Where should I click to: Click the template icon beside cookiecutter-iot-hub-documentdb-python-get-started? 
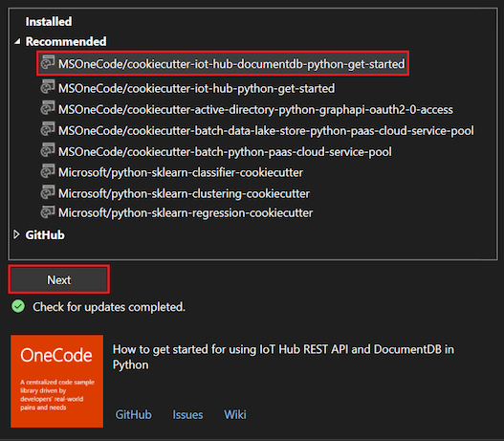point(48,62)
